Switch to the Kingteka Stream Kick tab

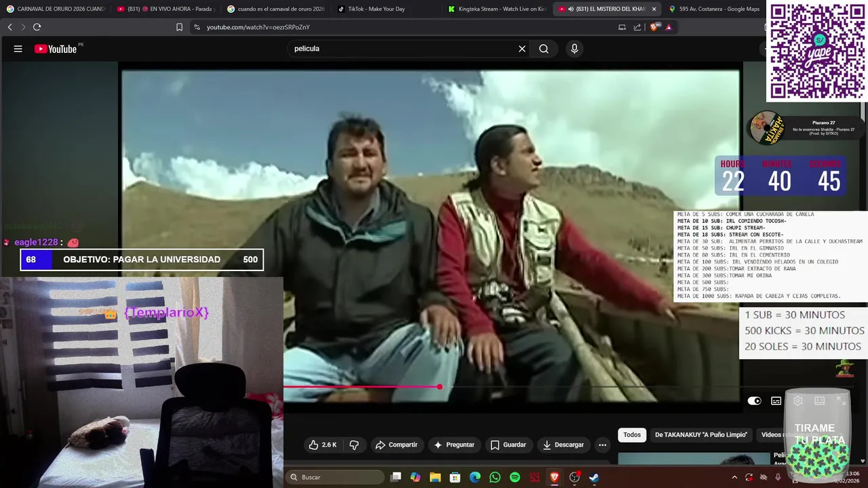(496, 9)
